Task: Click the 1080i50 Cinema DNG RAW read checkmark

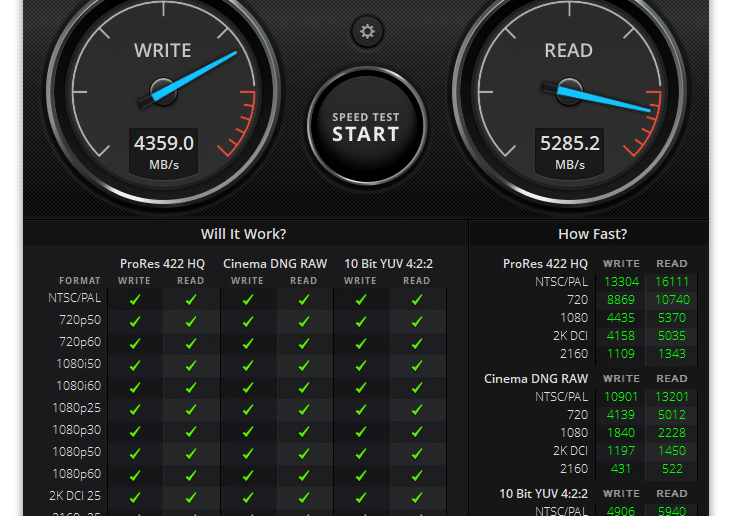Action: [304, 365]
